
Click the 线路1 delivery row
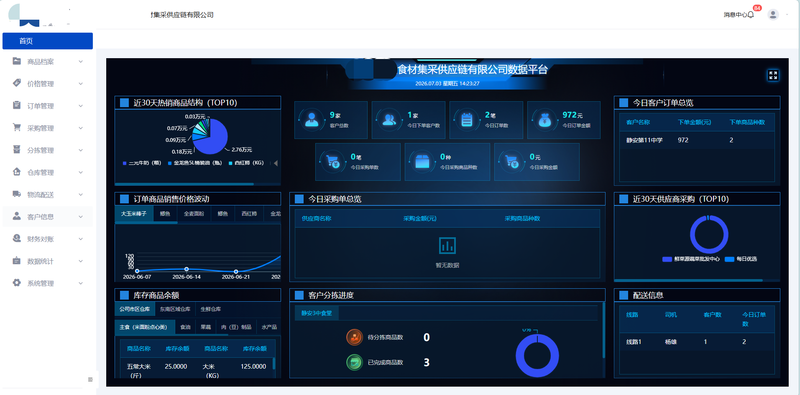click(x=697, y=342)
